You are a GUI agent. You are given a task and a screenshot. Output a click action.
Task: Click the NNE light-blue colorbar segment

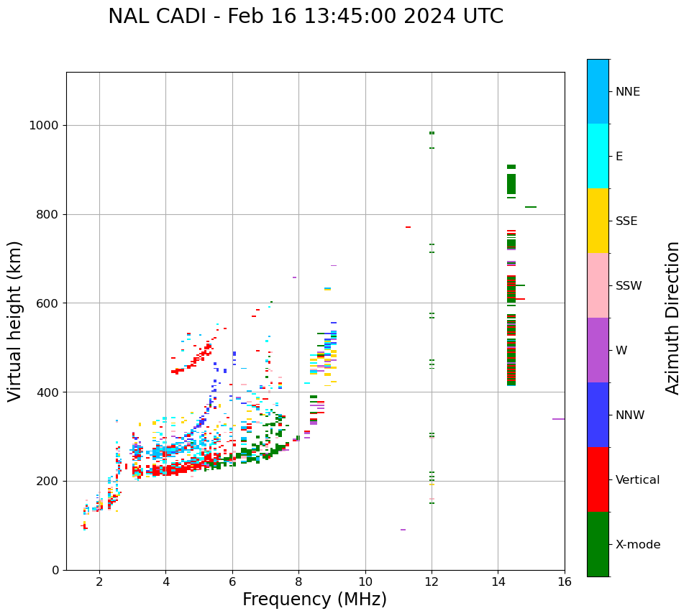(598, 91)
